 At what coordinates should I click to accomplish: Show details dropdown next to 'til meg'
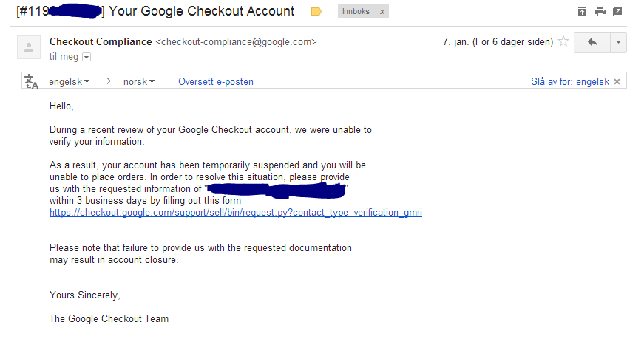coord(87,57)
